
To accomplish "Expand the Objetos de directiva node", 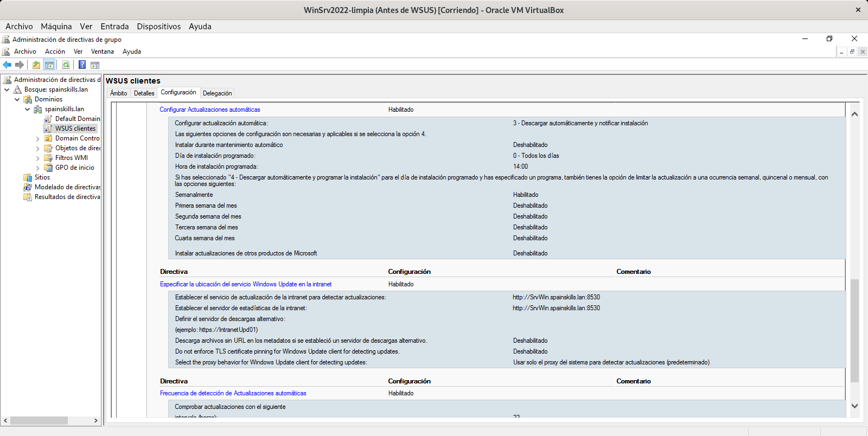I will click(38, 149).
